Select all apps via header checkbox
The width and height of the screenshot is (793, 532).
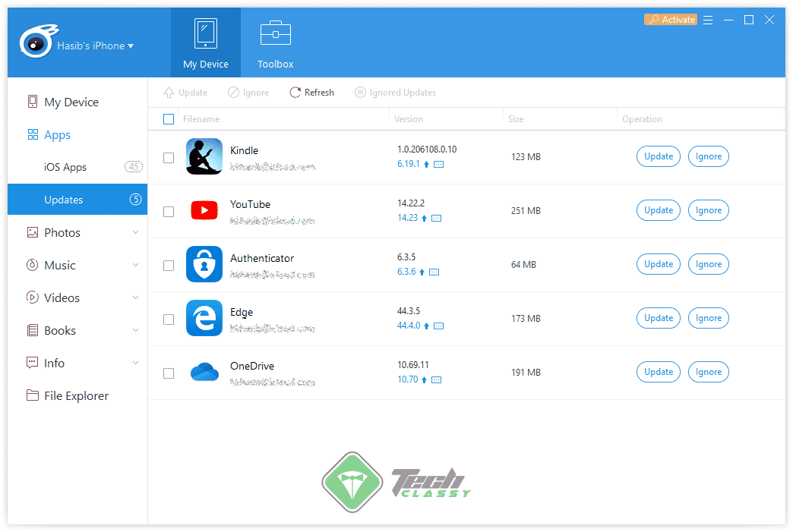click(168, 119)
